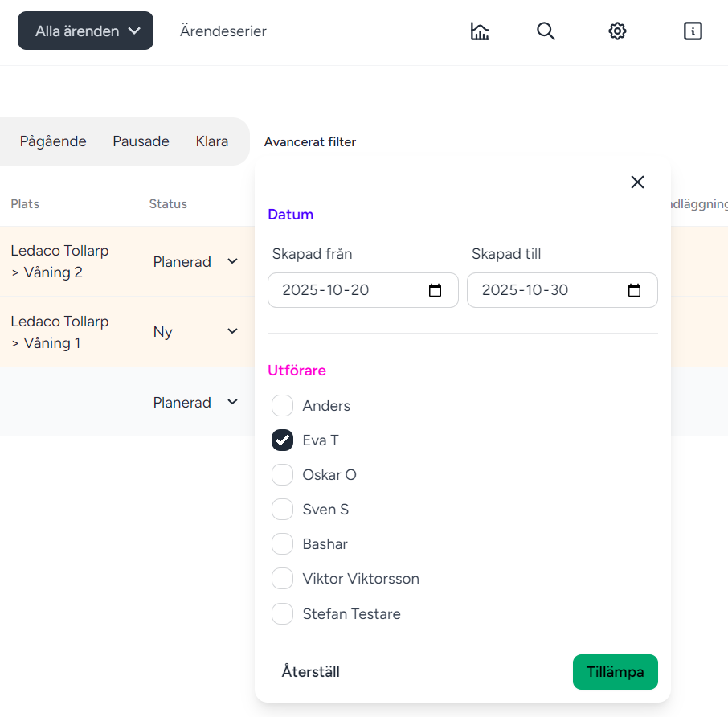Click the Skapad från date field
728x717 pixels.
coord(346,290)
